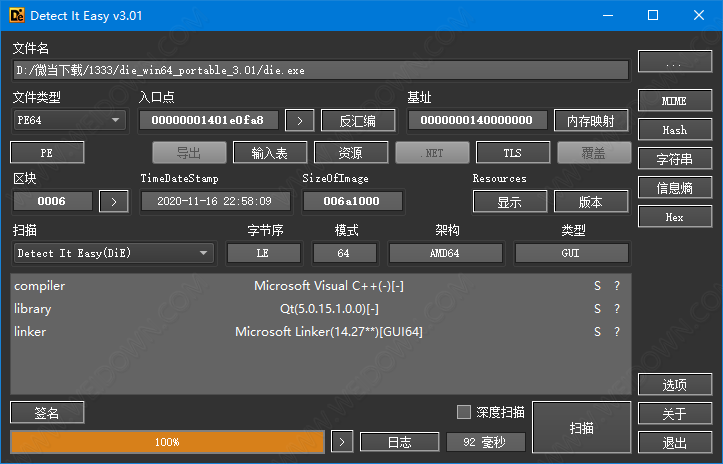Open the TLS button
723x464 pixels.
point(513,153)
